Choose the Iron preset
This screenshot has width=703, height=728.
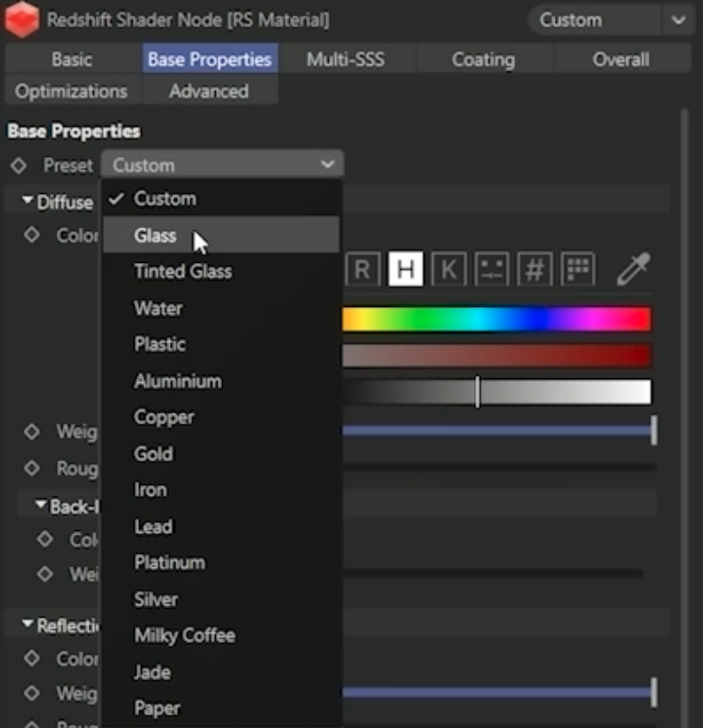(x=221, y=490)
